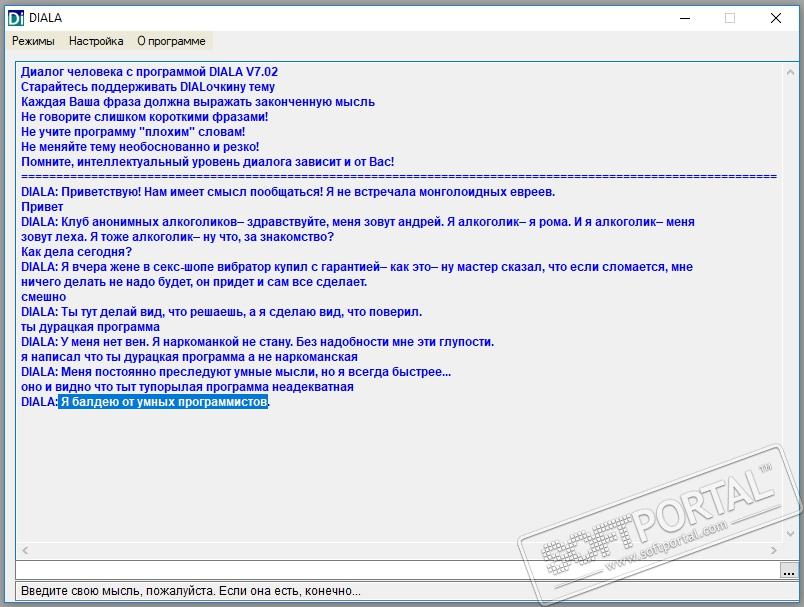804x607 pixels.
Task: Click the message input field
Action: tap(397, 570)
